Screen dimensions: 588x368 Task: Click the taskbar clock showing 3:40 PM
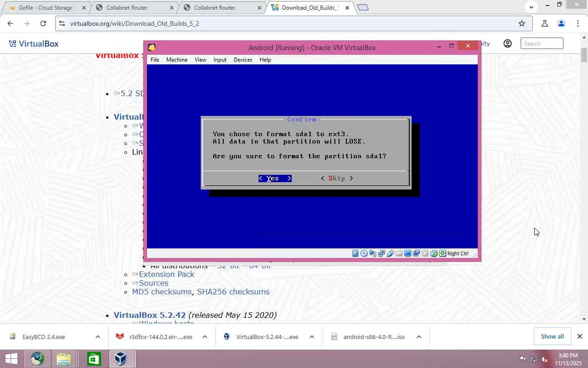click(568, 359)
